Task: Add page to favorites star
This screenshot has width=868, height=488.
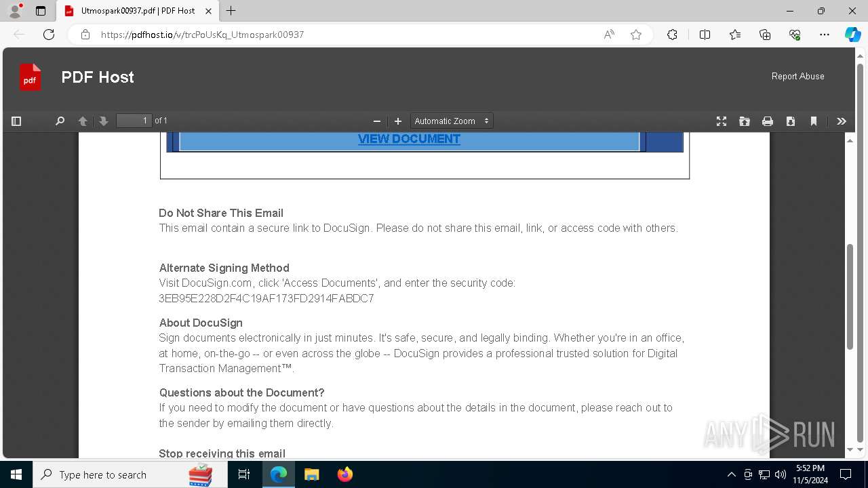Action: point(636,35)
